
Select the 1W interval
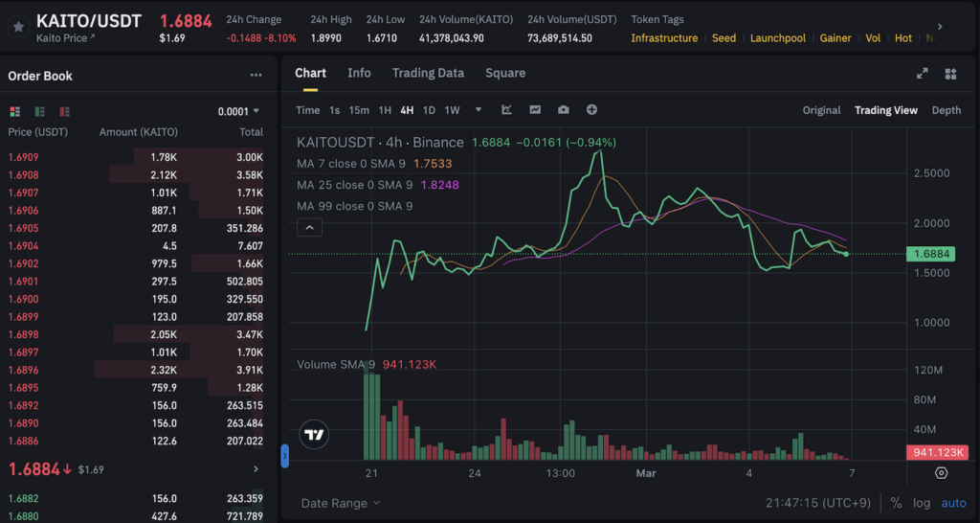point(452,110)
